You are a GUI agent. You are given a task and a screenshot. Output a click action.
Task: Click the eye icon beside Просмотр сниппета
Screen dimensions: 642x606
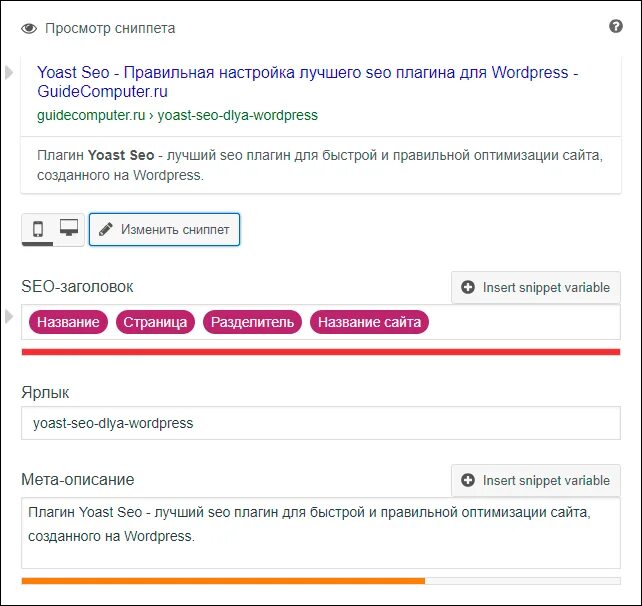point(29,28)
